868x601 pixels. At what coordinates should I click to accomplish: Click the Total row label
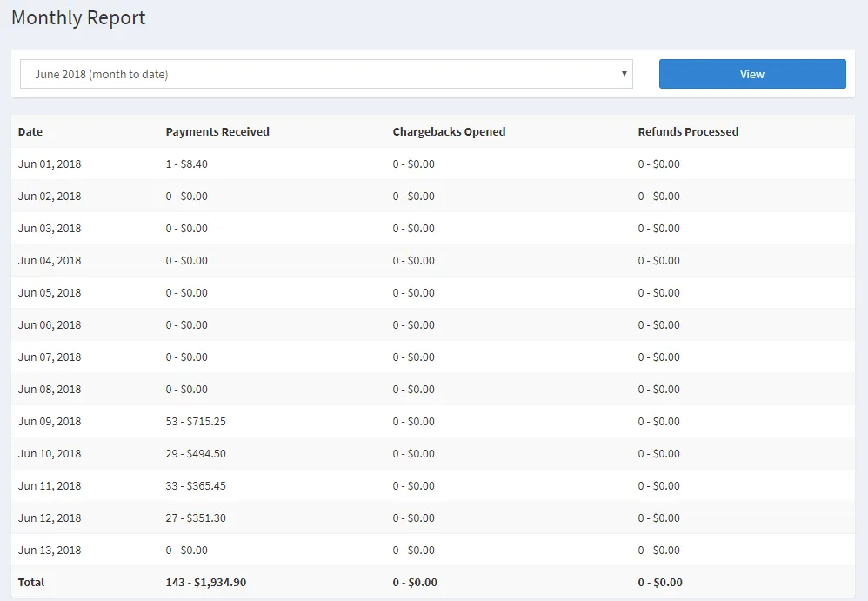coord(31,582)
